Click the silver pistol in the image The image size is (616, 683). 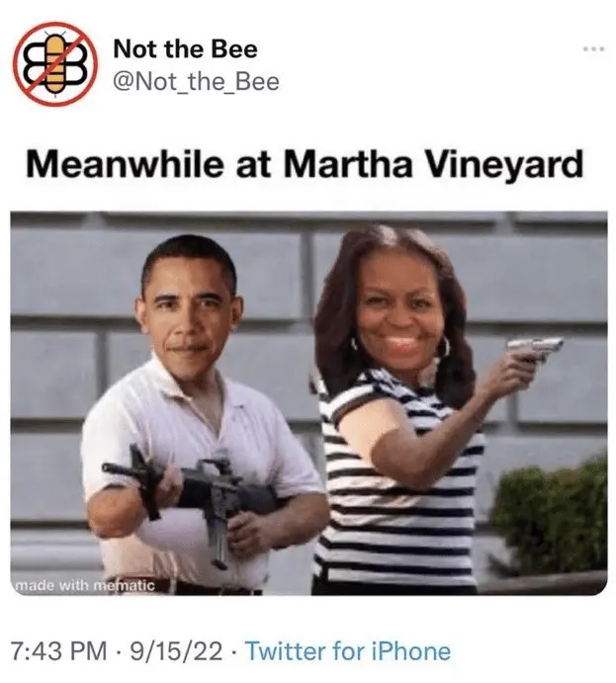535,349
